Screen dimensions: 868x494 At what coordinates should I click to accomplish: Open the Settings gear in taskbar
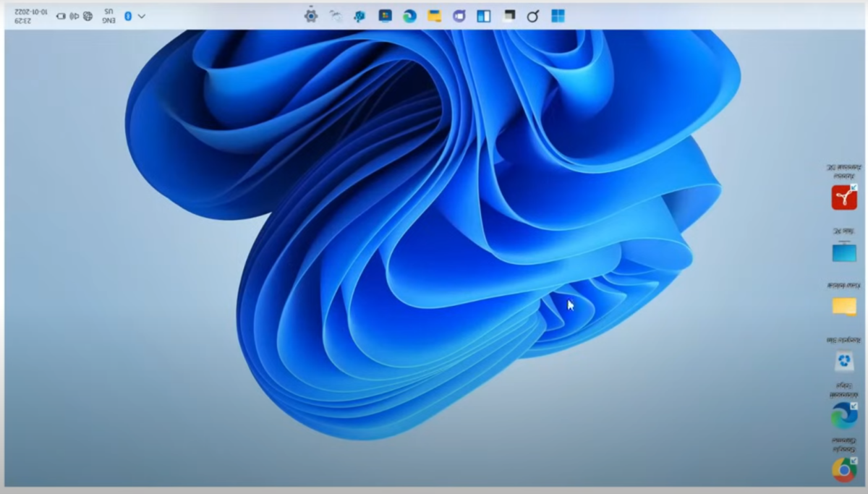click(x=311, y=16)
